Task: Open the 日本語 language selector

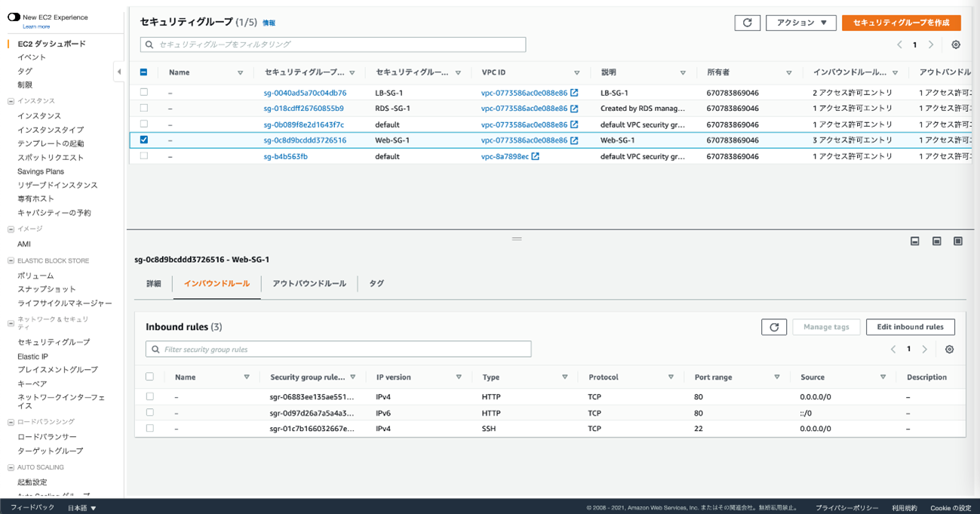Action: click(x=82, y=508)
